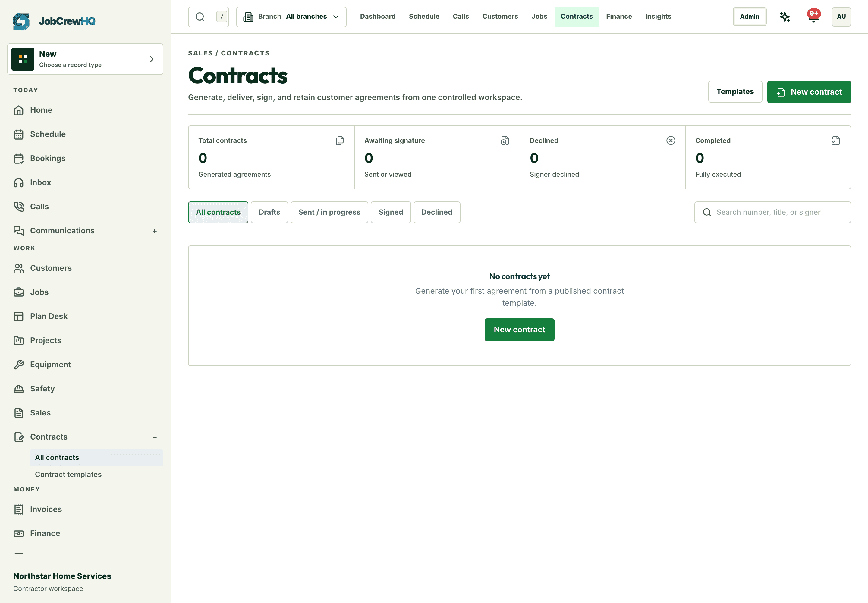Screen dimensions: 868x603
Task: Click the Bookings calendar-check icon
Action: click(18, 159)
